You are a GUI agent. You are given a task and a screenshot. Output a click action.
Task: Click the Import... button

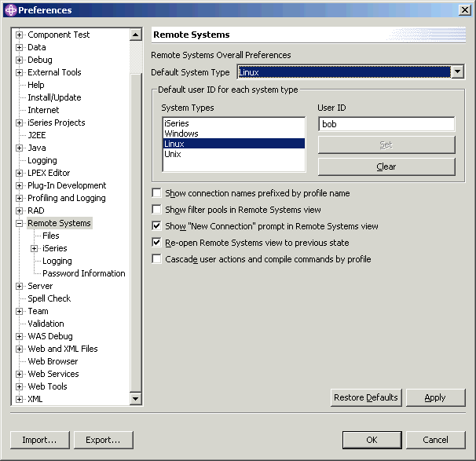pos(39,440)
